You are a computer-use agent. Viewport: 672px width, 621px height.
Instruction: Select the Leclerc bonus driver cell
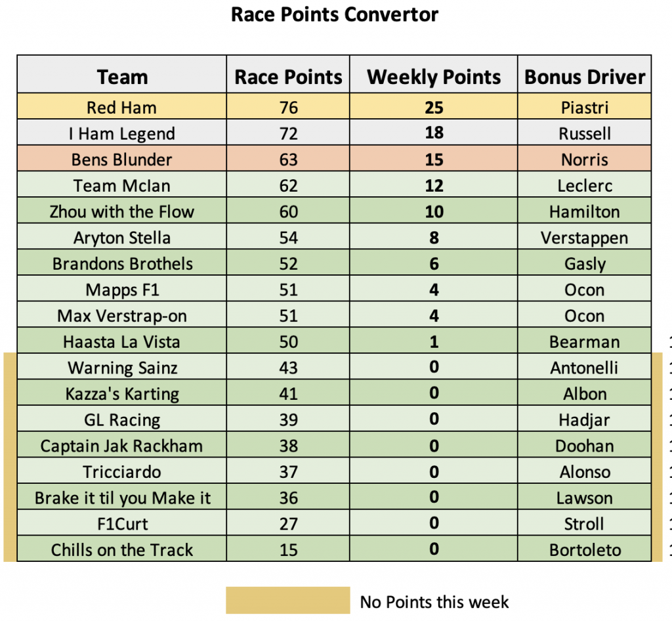point(584,184)
